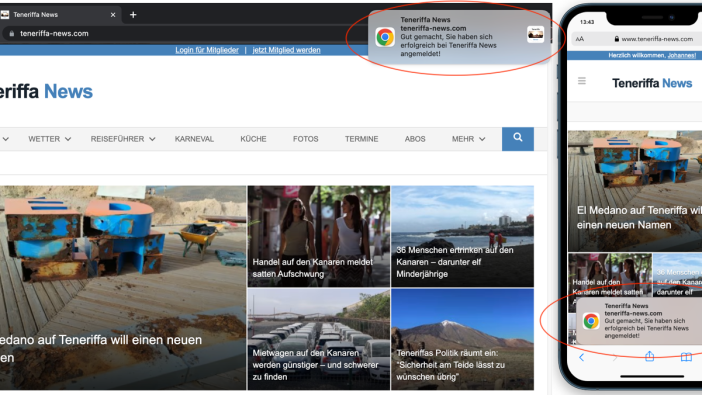Expand the MEHR dropdown menu
The width and height of the screenshot is (702, 395).
pyautogui.click(x=468, y=139)
